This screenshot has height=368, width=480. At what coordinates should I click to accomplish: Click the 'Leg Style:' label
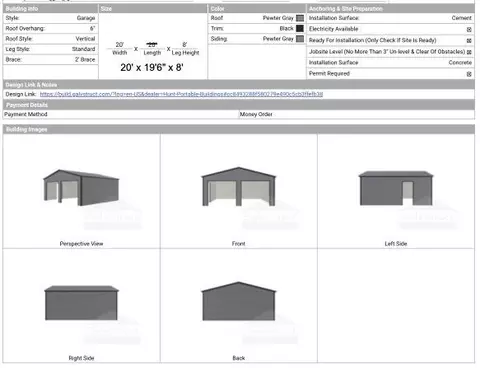18,49
